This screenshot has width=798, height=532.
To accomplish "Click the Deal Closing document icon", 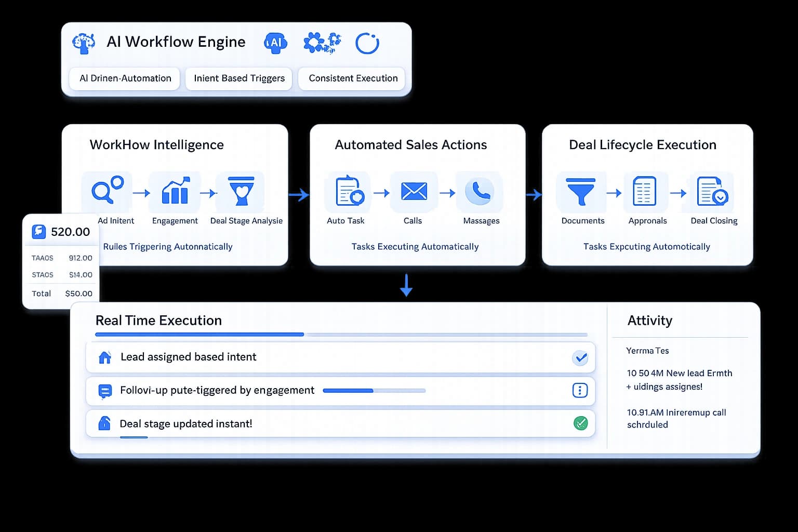I will coord(712,192).
